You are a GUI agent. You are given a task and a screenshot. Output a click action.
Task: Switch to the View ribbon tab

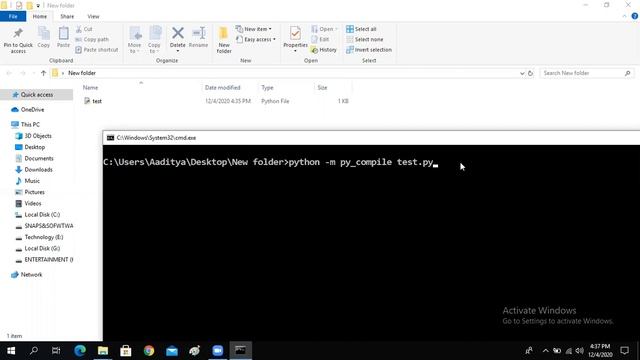93,16
